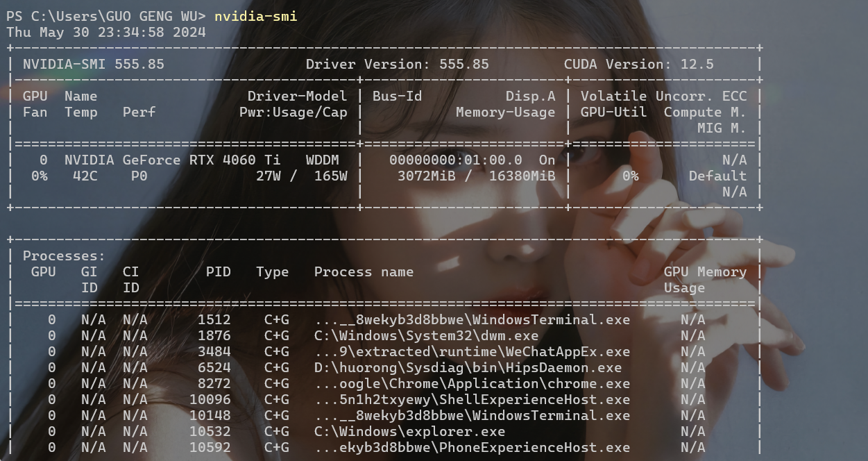Click the 16380MiB total memory value
Screen dimensions: 868x461
(x=522, y=176)
